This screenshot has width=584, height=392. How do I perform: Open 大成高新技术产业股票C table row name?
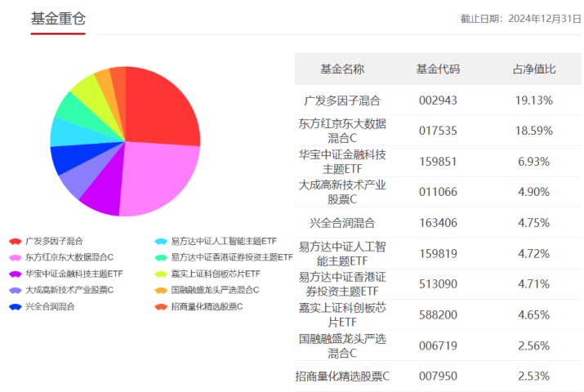342,192
